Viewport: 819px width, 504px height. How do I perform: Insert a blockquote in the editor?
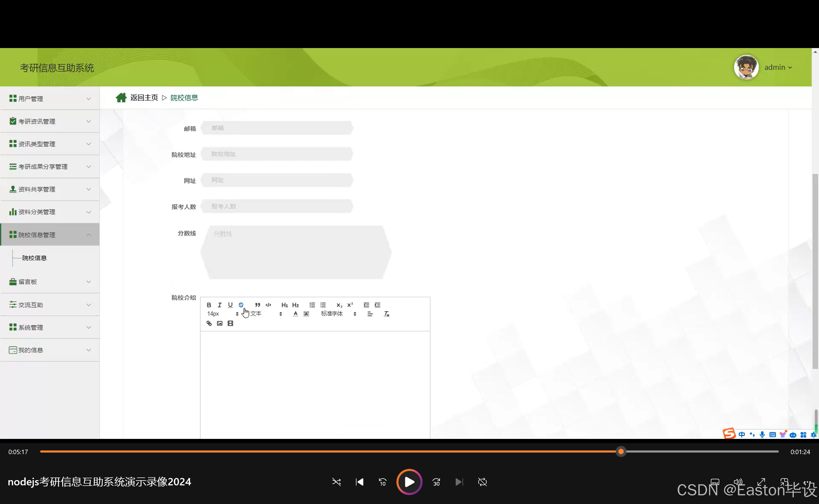point(257,305)
